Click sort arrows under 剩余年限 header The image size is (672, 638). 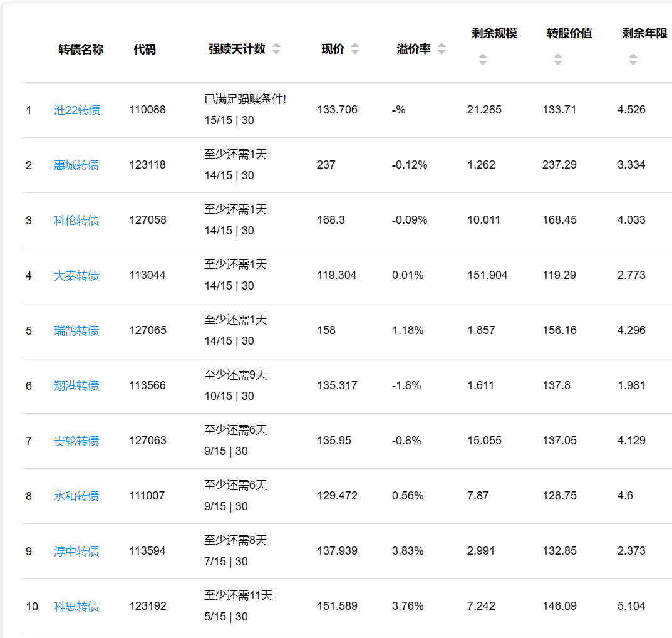tap(633, 60)
